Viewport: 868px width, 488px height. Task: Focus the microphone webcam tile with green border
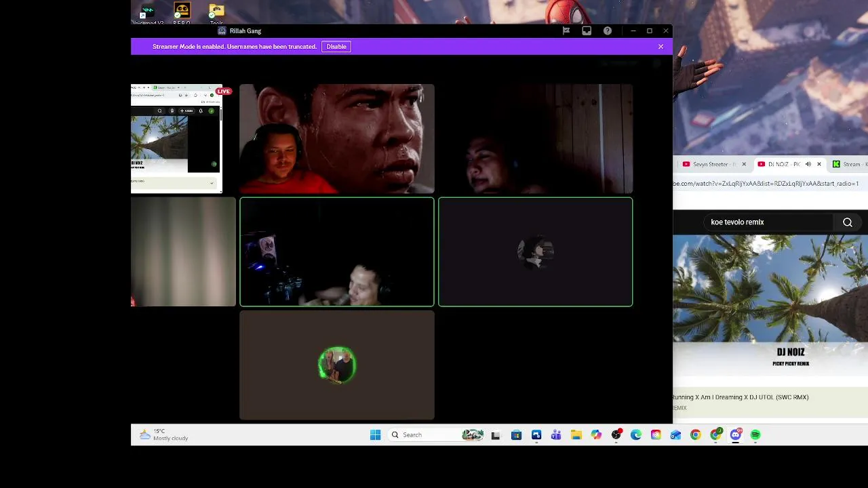(337, 252)
